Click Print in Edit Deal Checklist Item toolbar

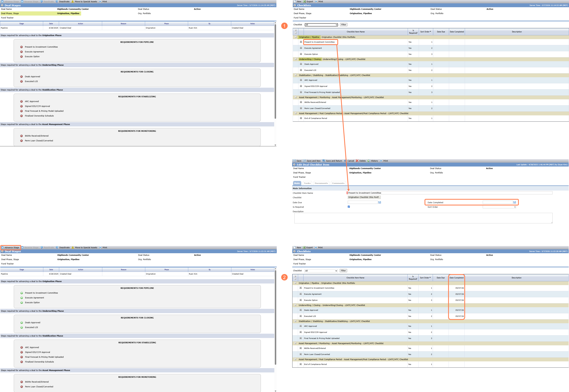[384, 161]
